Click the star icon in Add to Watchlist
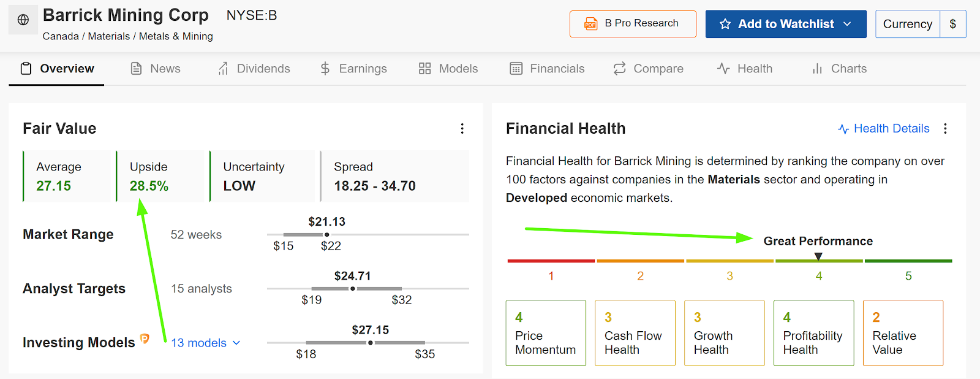The height and width of the screenshot is (379, 980). (x=725, y=24)
